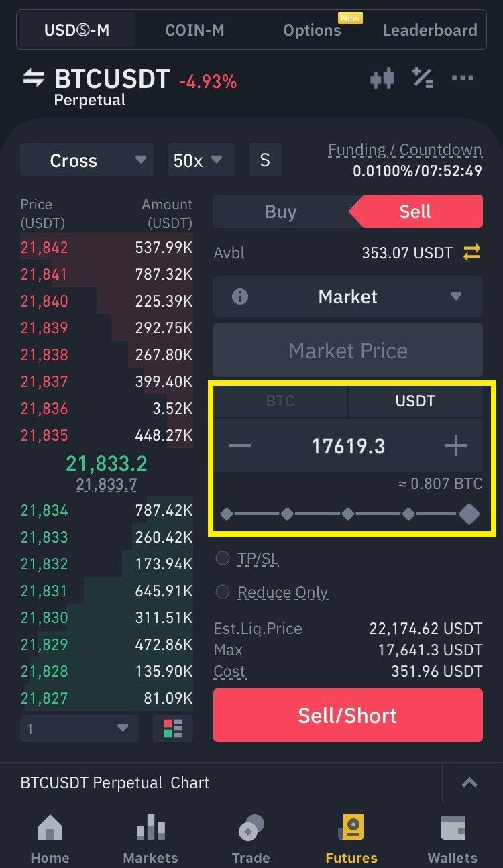503x868 pixels.
Task: Go to the Wallets section
Action: click(452, 839)
